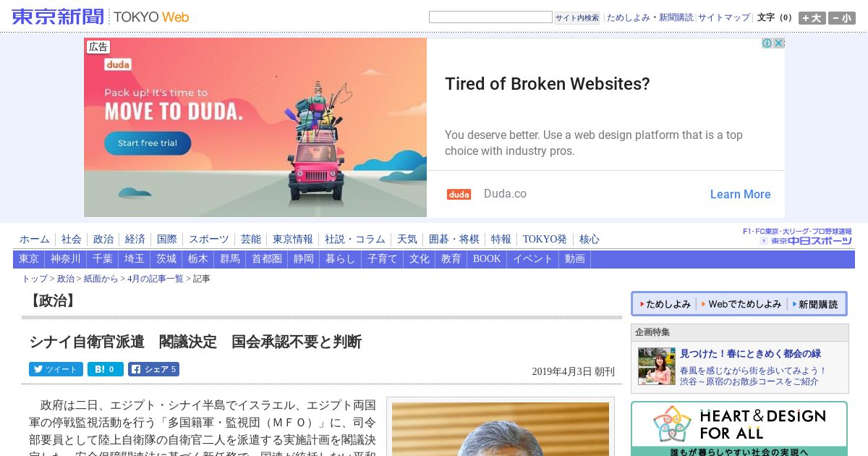Image resolution: width=868 pixels, height=456 pixels.
Task: Click the Hatena B! bookmark button
Action: pyautogui.click(x=106, y=369)
